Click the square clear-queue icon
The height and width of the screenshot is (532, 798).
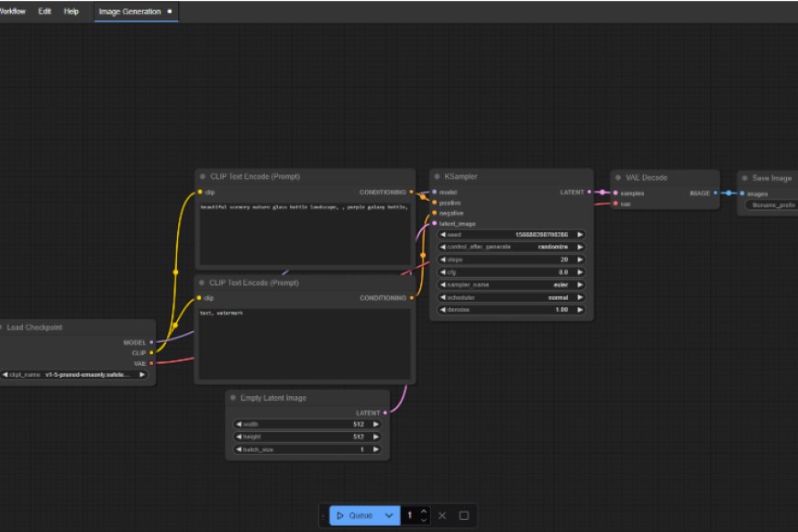[464, 515]
